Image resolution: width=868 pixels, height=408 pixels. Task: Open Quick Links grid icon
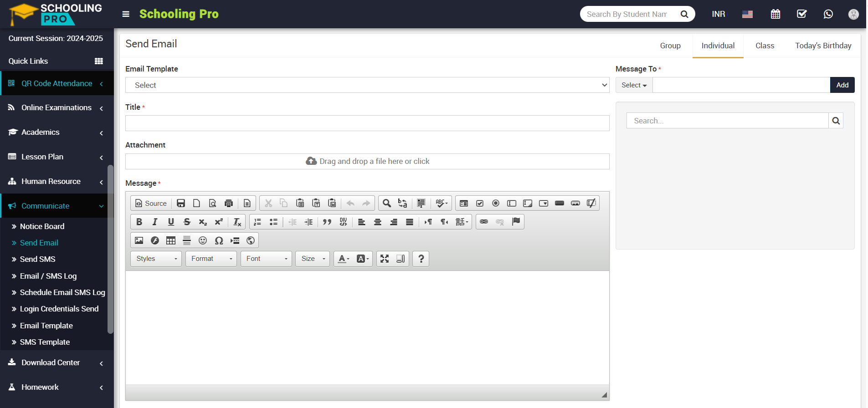(98, 61)
